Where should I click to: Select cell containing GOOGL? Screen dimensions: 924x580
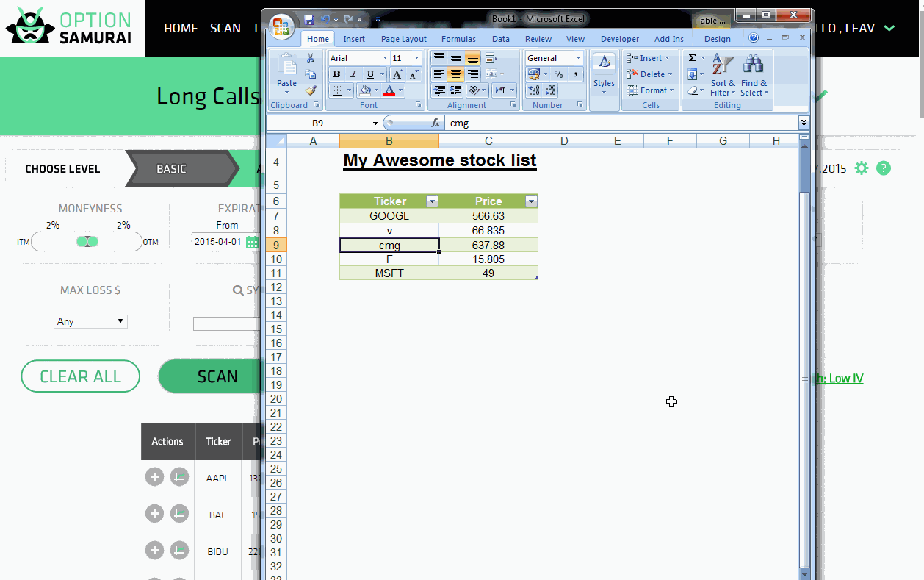[389, 216]
